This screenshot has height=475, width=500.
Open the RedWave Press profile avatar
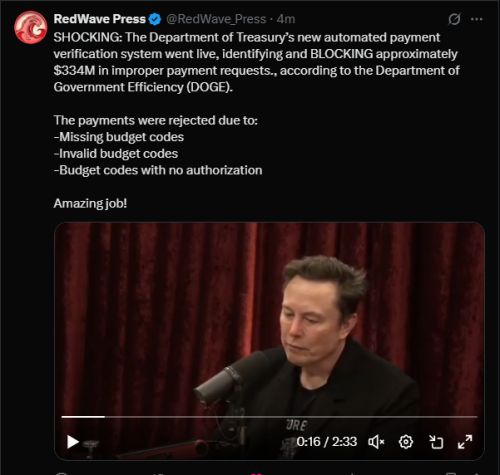tap(31, 27)
